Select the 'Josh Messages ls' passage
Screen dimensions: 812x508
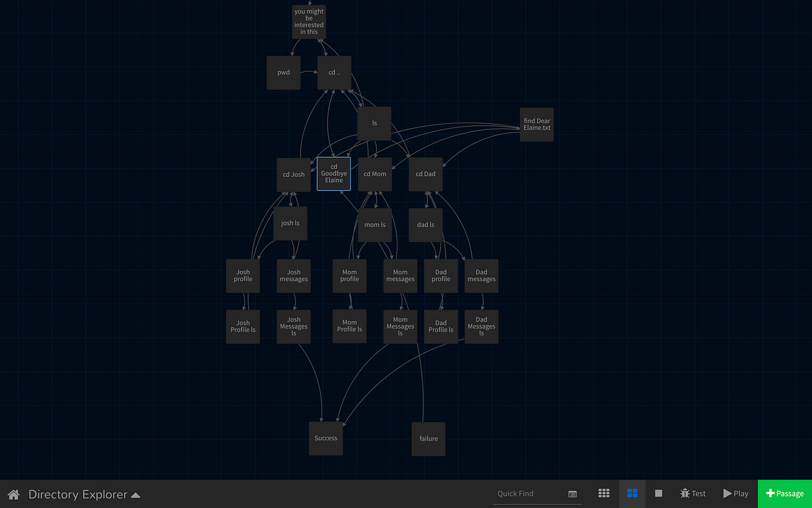[x=294, y=326]
